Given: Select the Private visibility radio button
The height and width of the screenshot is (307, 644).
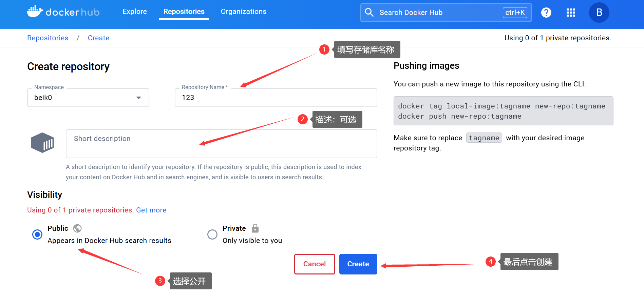Looking at the screenshot, I should pyautogui.click(x=212, y=234).
